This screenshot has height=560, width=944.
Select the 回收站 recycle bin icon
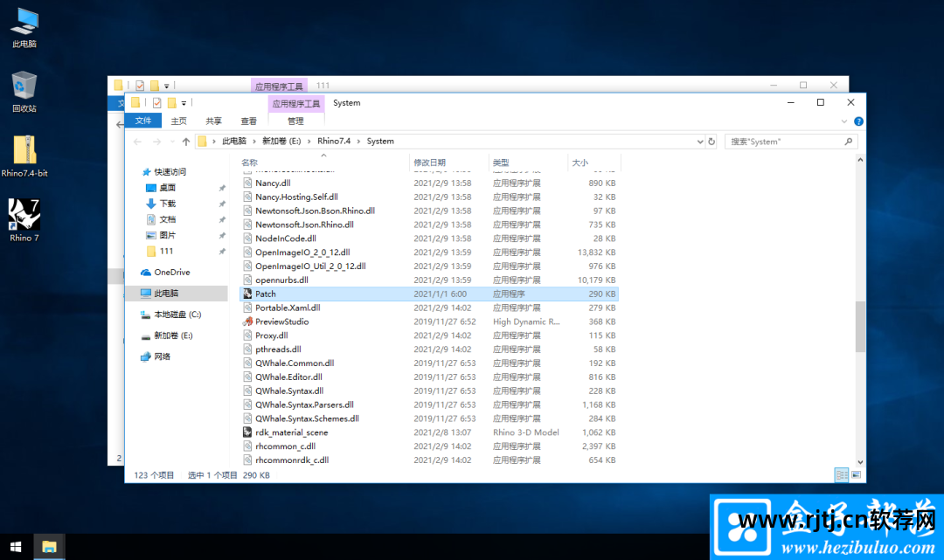coord(24,92)
